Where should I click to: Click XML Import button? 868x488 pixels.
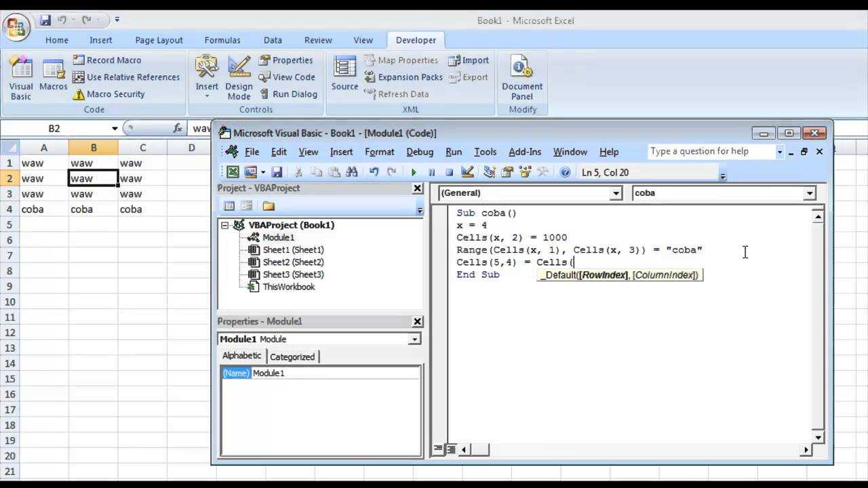coord(469,60)
